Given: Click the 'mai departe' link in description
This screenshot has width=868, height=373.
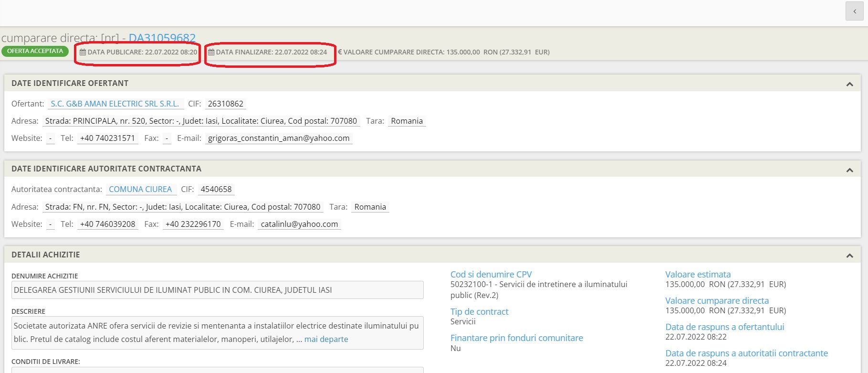Looking at the screenshot, I should pos(326,339).
